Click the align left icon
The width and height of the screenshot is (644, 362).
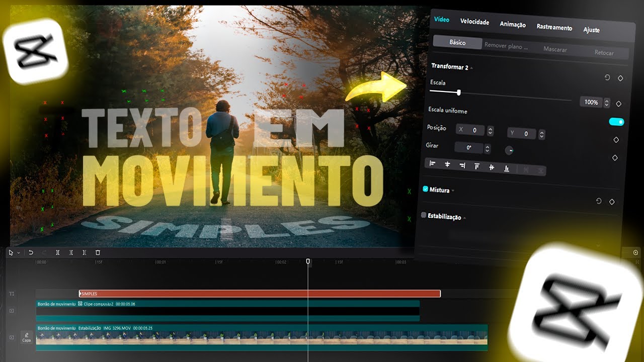click(x=432, y=163)
